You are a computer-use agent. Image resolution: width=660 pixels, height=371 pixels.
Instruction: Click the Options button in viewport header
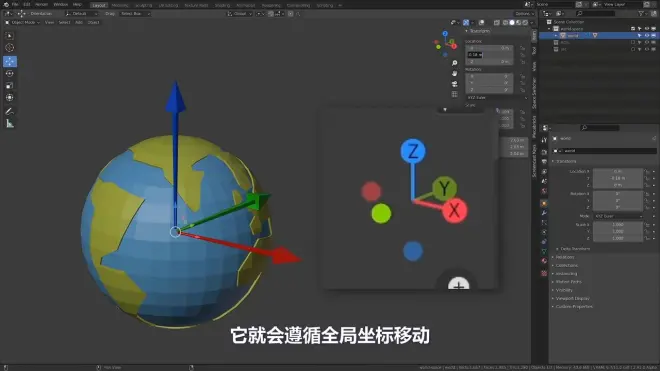pos(524,13)
